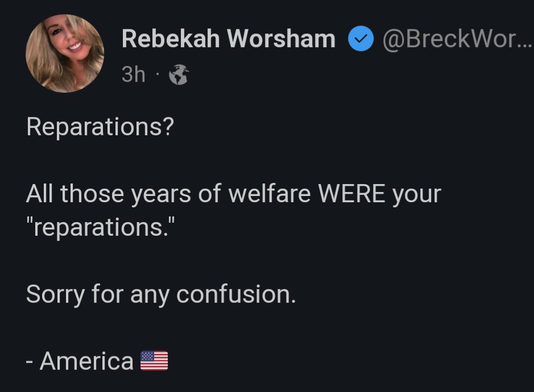Click the word "confusion" in the post
Viewport: 534px width, 392px height.
click(235, 294)
